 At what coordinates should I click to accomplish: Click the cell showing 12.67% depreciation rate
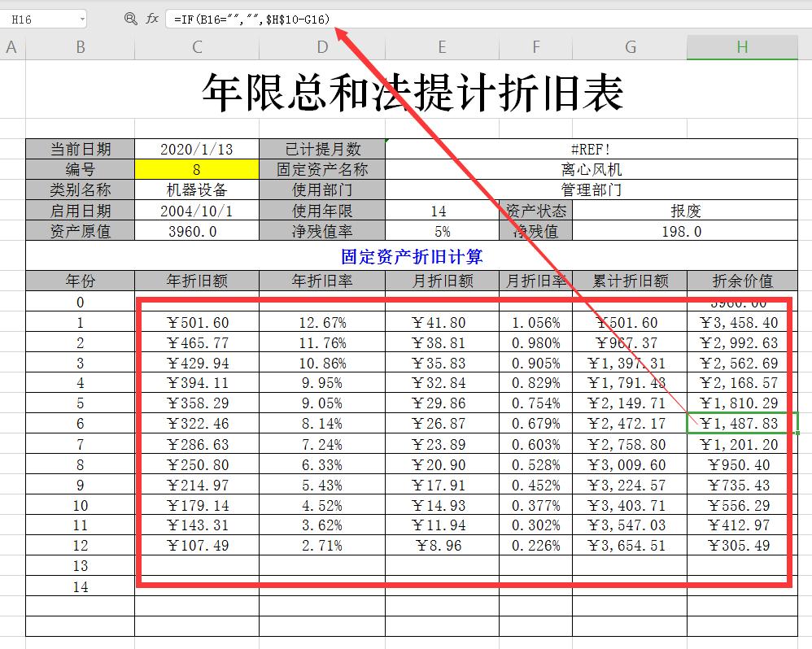tap(321, 322)
